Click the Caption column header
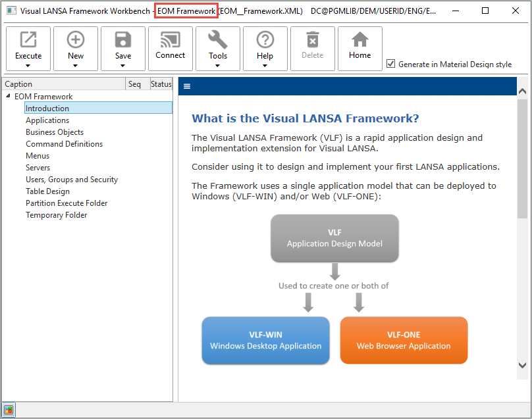 (x=64, y=84)
